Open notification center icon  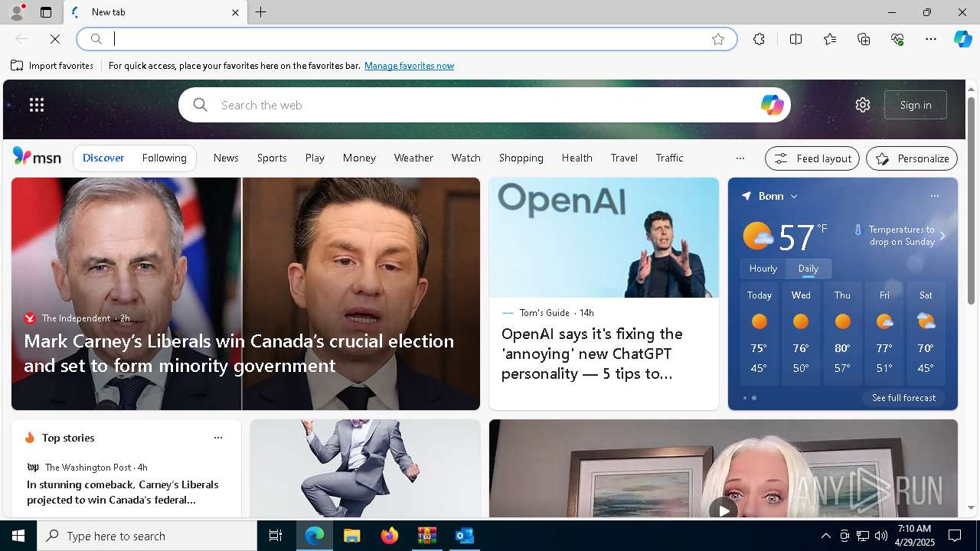point(955,536)
